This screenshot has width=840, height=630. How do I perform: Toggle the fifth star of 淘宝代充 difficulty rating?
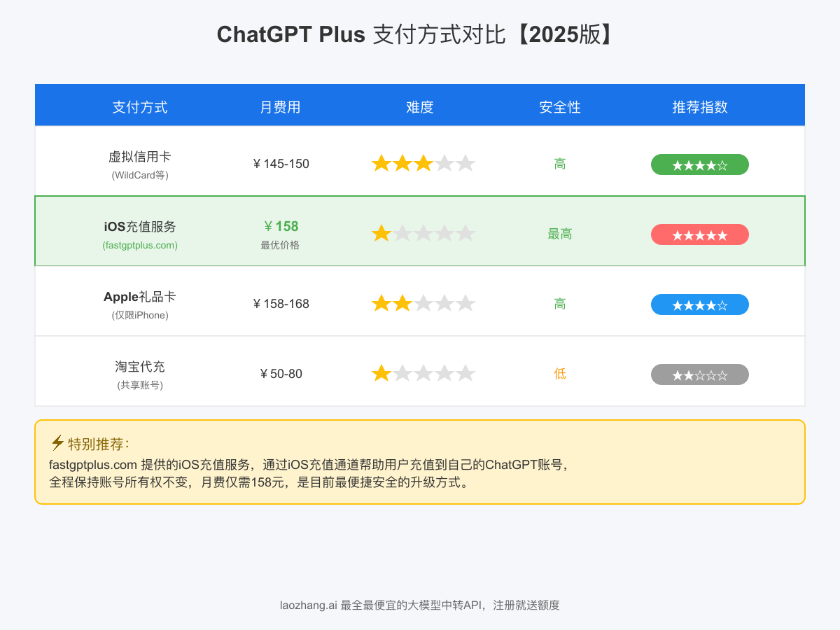465,373
